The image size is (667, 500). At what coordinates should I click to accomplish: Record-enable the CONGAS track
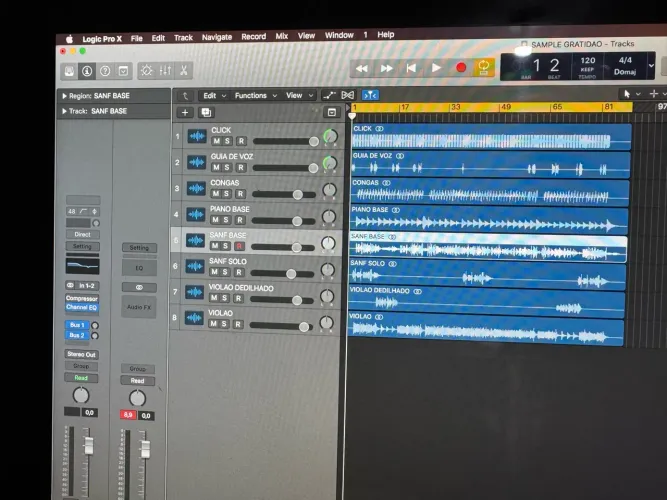tap(240, 194)
